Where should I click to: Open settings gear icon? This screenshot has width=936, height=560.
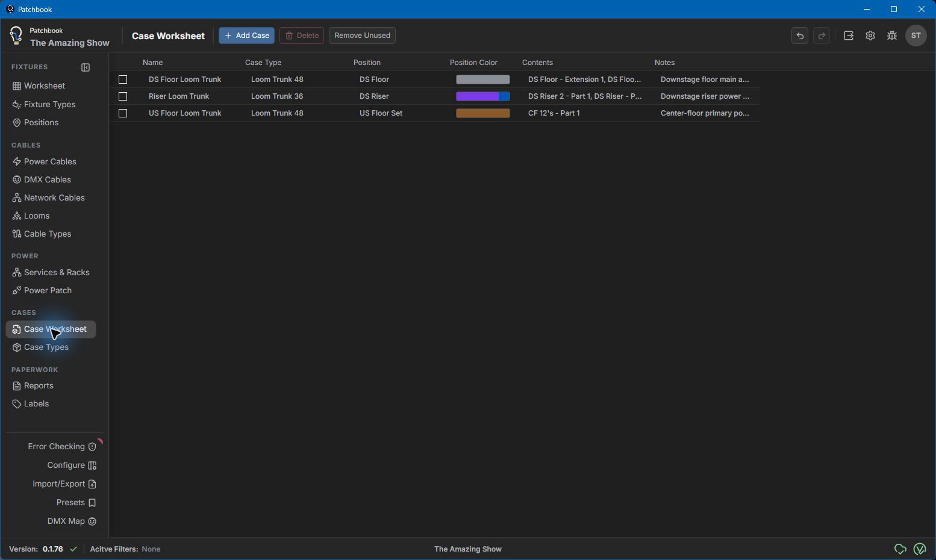click(x=870, y=36)
